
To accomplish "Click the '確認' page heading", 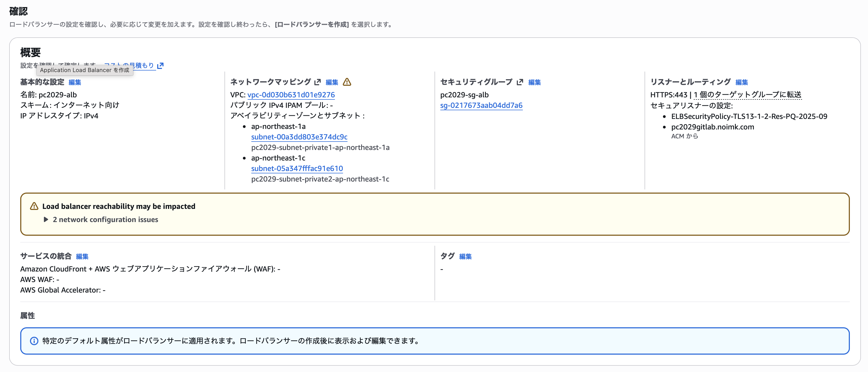I will (x=19, y=11).
